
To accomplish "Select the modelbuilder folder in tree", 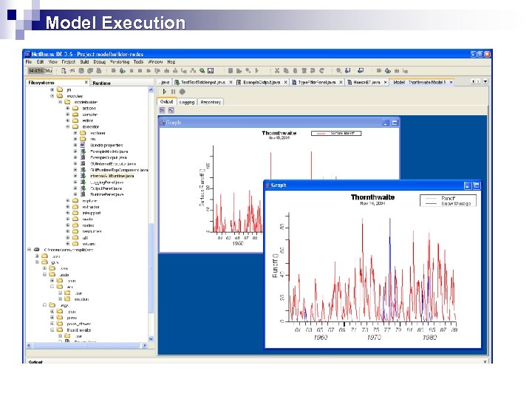I will [x=86, y=102].
